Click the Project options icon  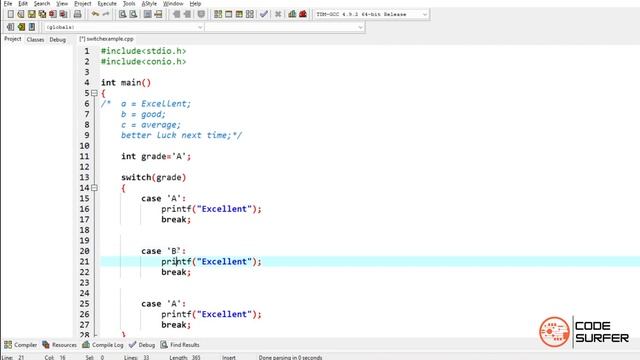[x=201, y=14]
